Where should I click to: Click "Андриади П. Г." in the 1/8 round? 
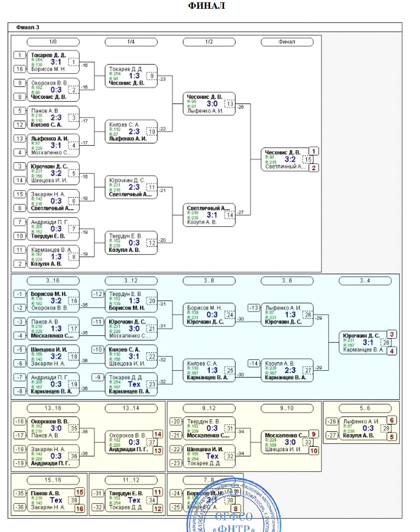click(50, 222)
